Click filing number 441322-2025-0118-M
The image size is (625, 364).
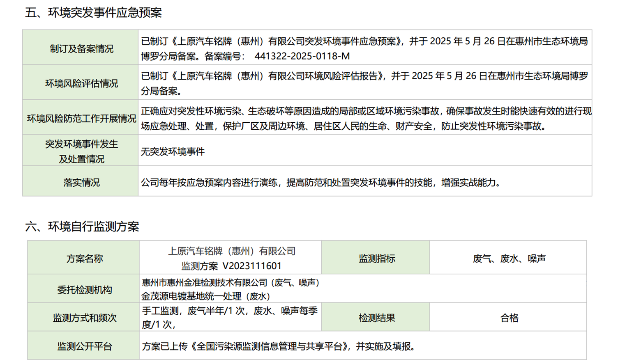[302, 56]
